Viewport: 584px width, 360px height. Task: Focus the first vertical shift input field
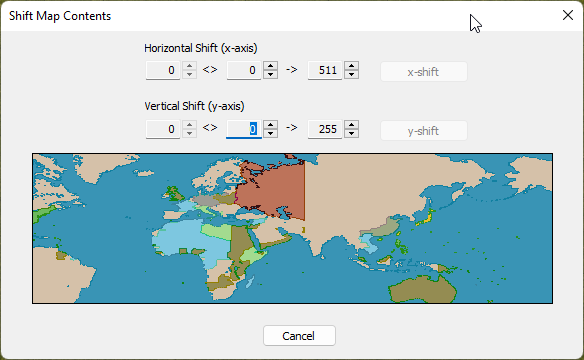click(163, 129)
